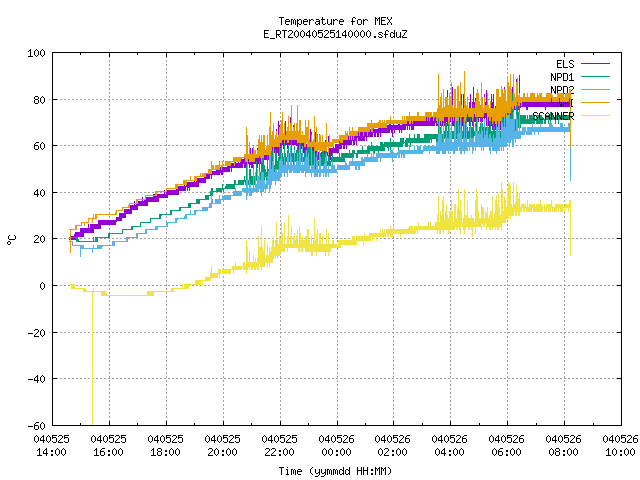The image size is (640, 480).
Task: Click the y-axis value 60
Action: (x=40, y=146)
